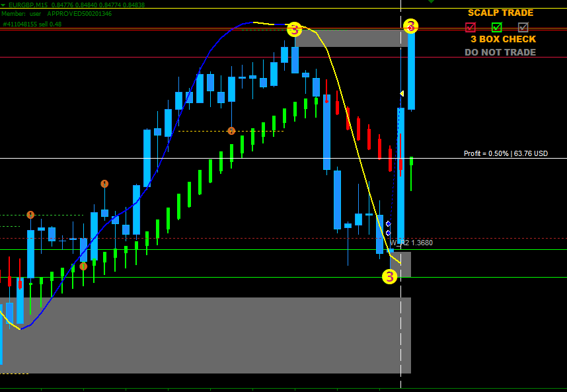Screen dimensions: 567x392
Task: Select the Profit = 0.50% | 63.76 USD label
Action: (x=506, y=153)
